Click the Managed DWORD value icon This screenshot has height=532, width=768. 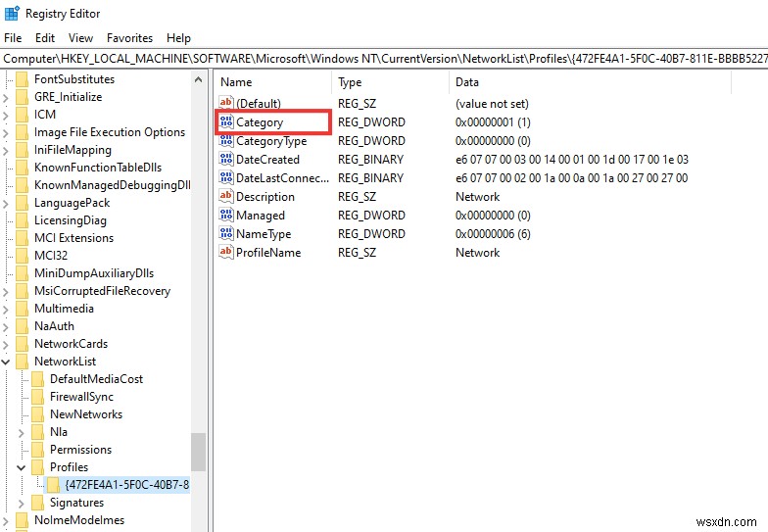pyautogui.click(x=226, y=216)
